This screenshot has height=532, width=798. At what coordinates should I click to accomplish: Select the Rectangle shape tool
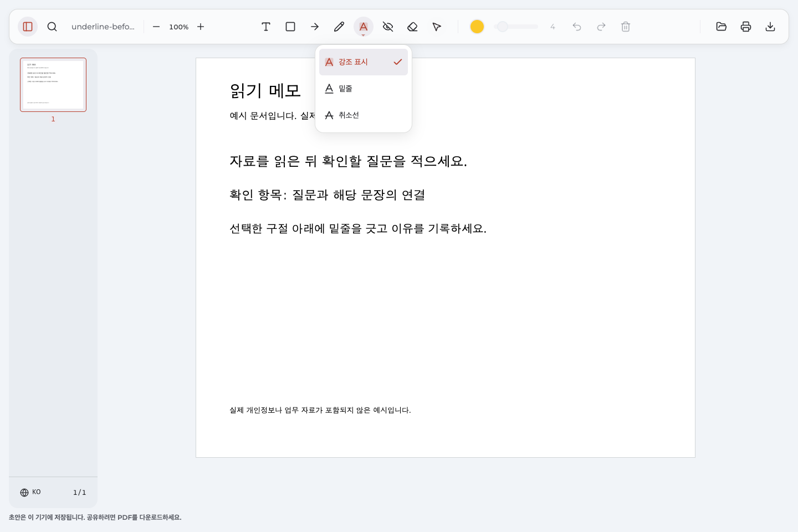290,27
